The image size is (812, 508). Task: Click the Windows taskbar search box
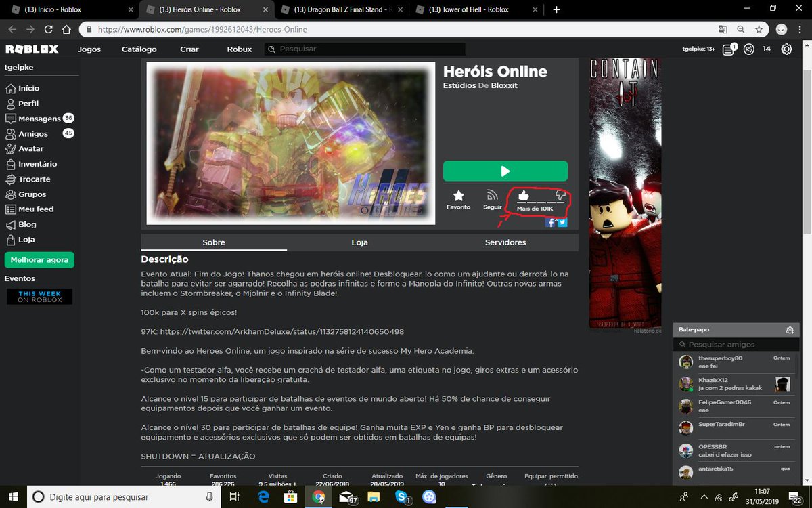click(x=124, y=496)
